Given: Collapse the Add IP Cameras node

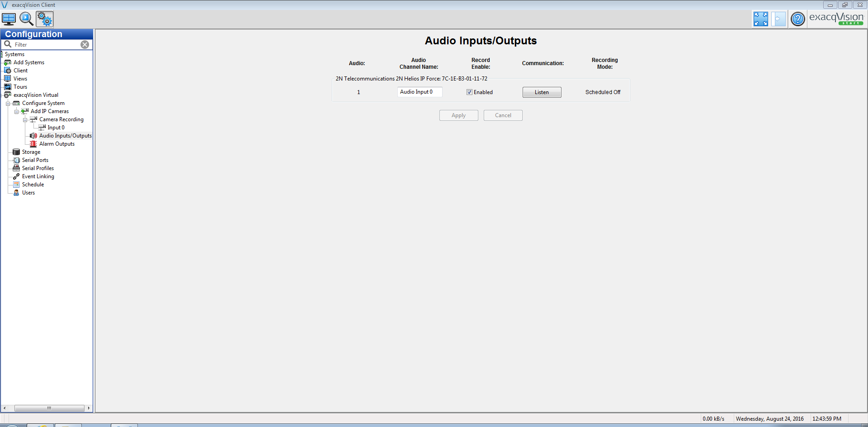Looking at the screenshot, I should (16, 112).
